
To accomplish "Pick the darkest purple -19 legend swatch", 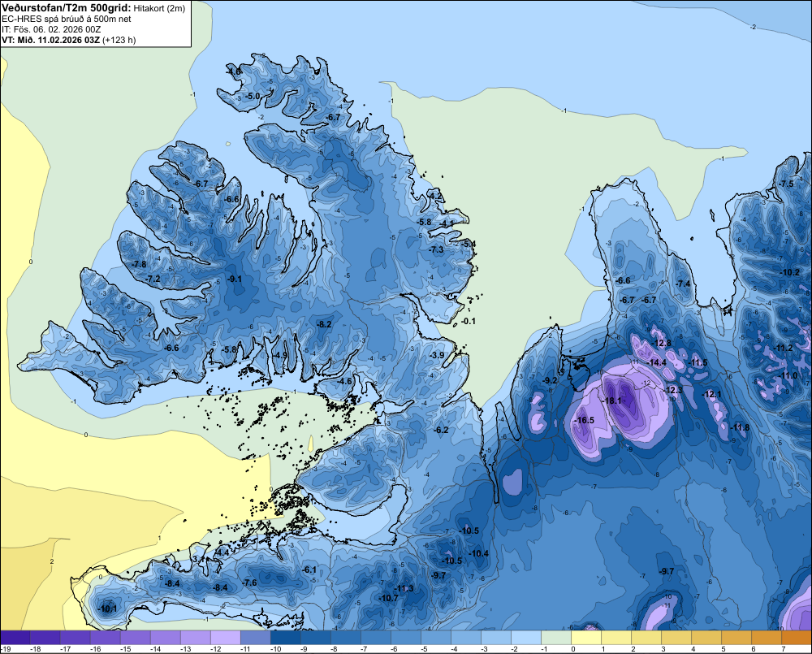I will [15, 638].
